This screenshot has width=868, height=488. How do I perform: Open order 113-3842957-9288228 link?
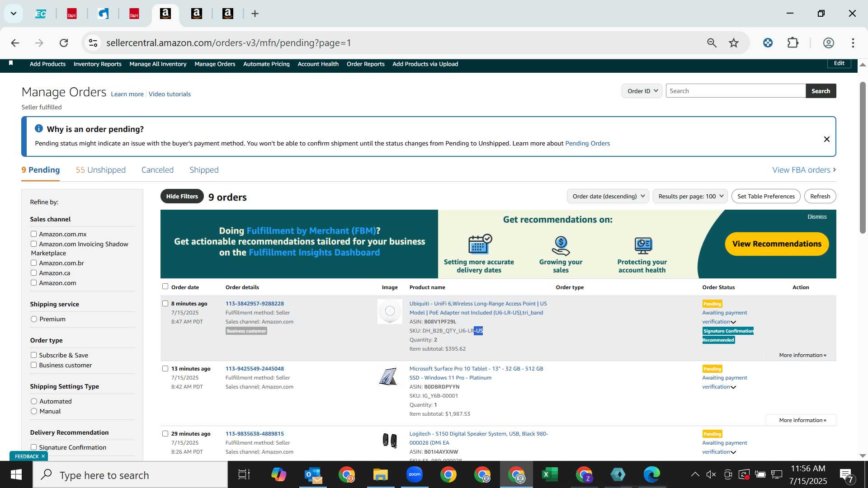255,304
